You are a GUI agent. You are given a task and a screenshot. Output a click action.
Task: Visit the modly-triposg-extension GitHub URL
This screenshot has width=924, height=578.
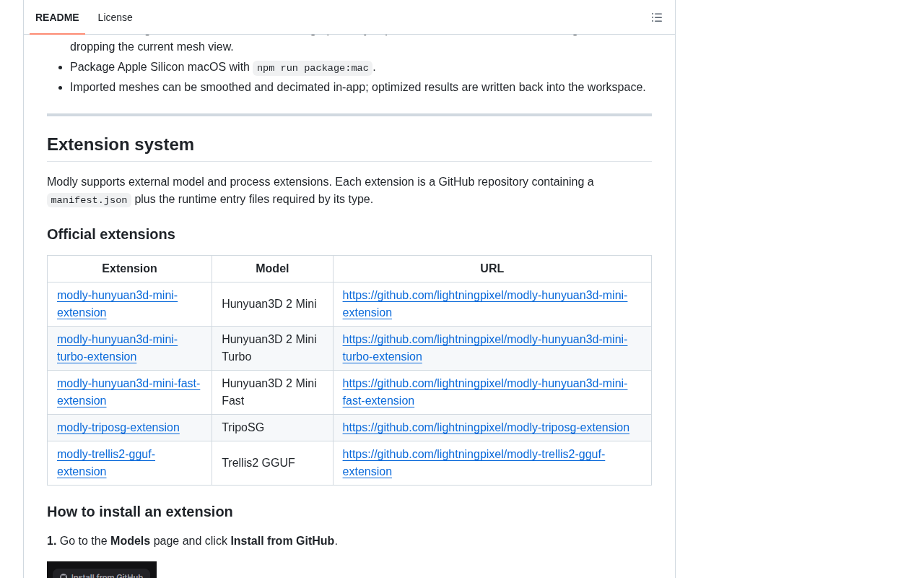click(x=486, y=428)
